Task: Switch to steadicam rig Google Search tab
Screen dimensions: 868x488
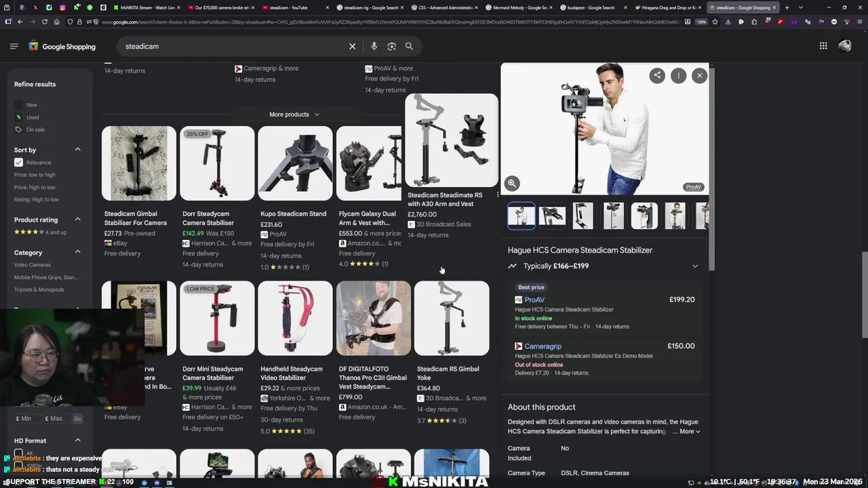Action: 370,7
